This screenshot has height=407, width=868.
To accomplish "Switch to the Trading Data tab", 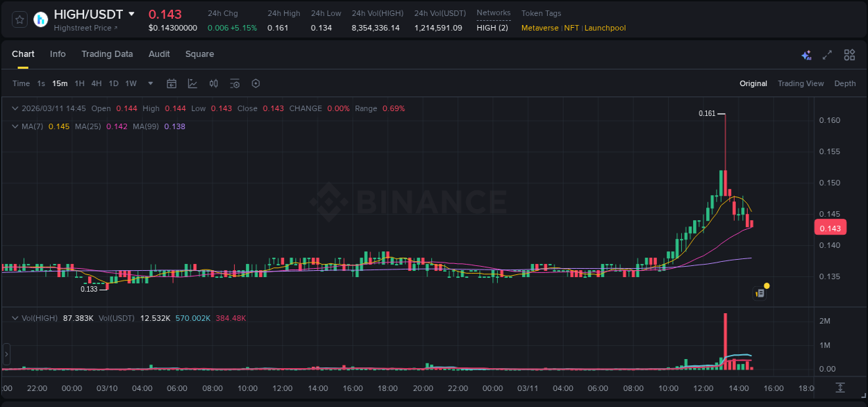I will tap(107, 53).
